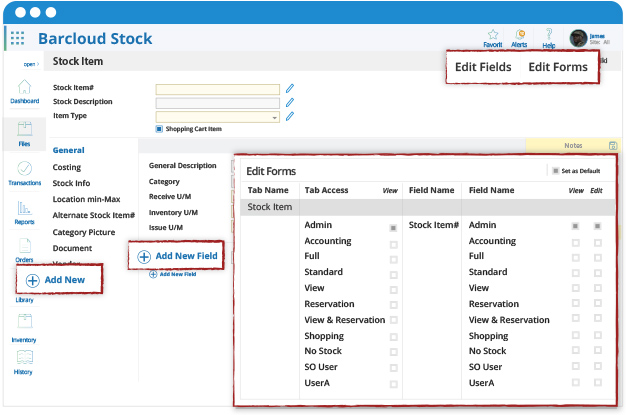626x415 pixels.
Task: Click the Notes panel header
Action: click(x=573, y=146)
